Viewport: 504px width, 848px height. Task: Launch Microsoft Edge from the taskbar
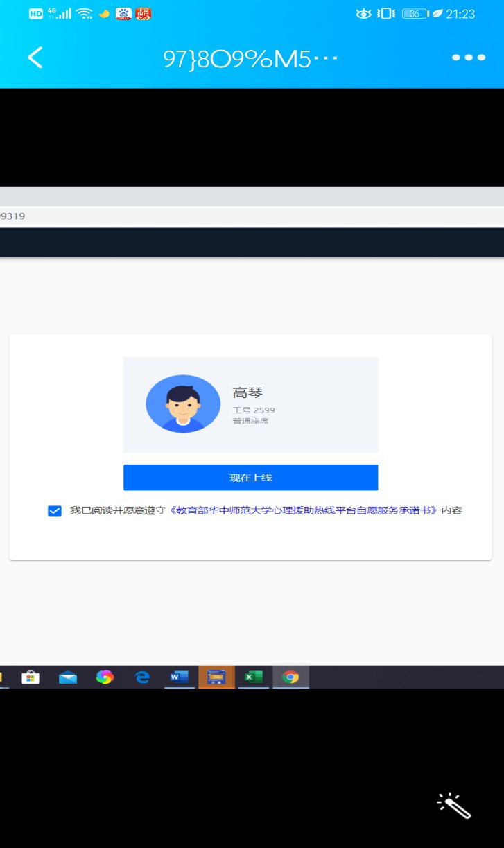(142, 677)
